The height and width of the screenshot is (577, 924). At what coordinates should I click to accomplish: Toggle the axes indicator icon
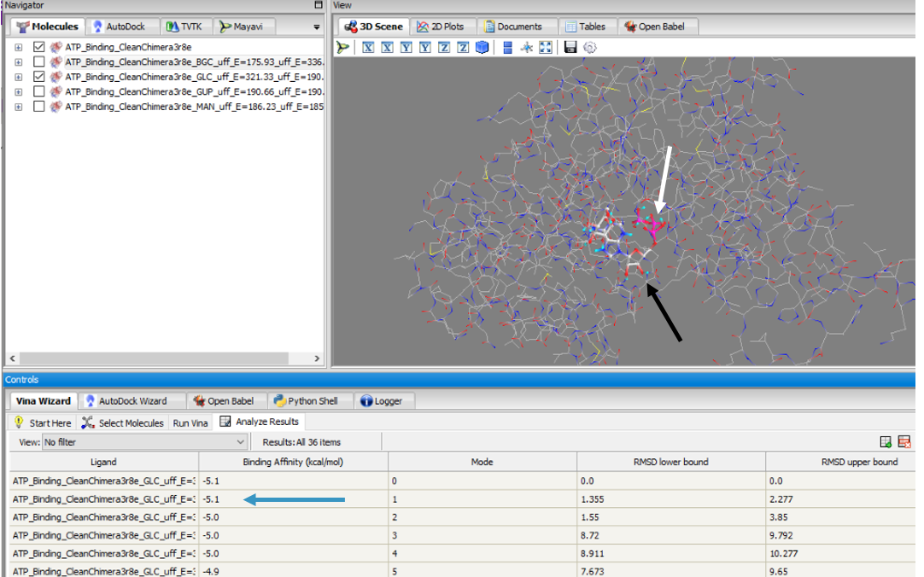(527, 48)
